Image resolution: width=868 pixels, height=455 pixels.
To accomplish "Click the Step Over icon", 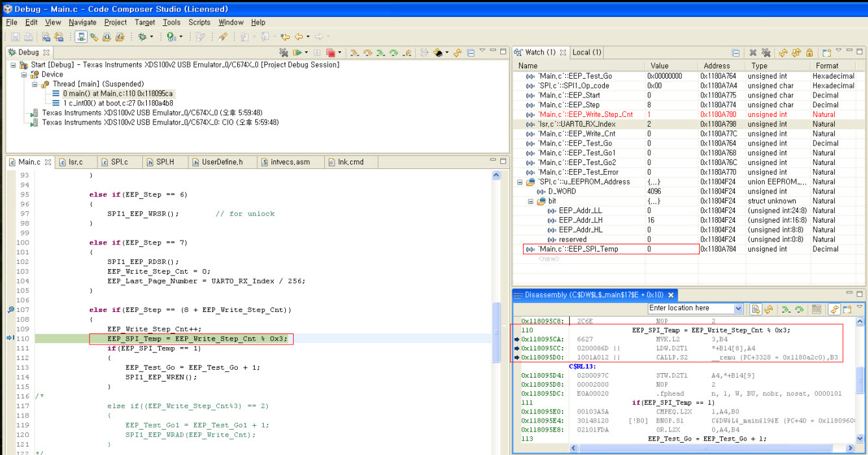I will [x=368, y=52].
